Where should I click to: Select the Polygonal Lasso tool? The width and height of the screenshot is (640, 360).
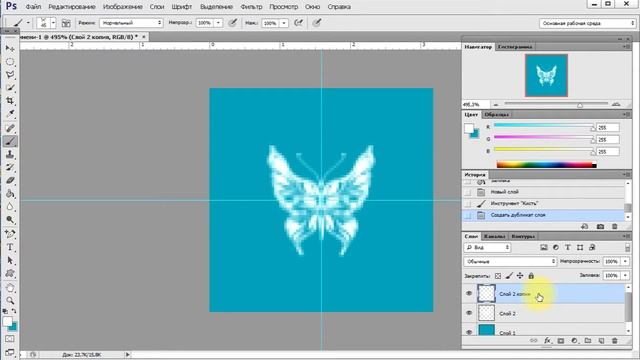(10, 75)
